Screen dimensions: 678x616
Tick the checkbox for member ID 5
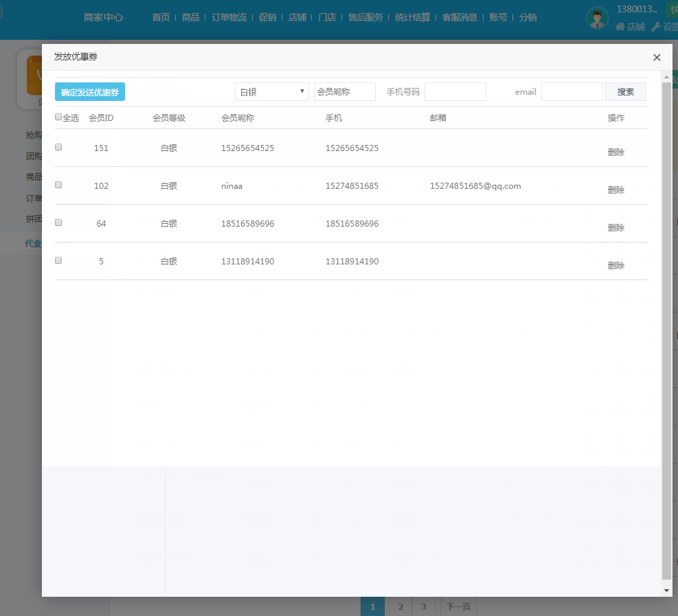pyautogui.click(x=58, y=260)
